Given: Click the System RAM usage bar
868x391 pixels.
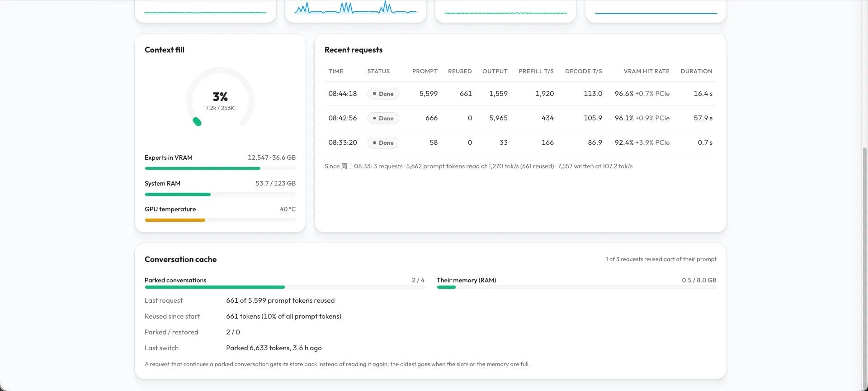Looking at the screenshot, I should (x=220, y=194).
